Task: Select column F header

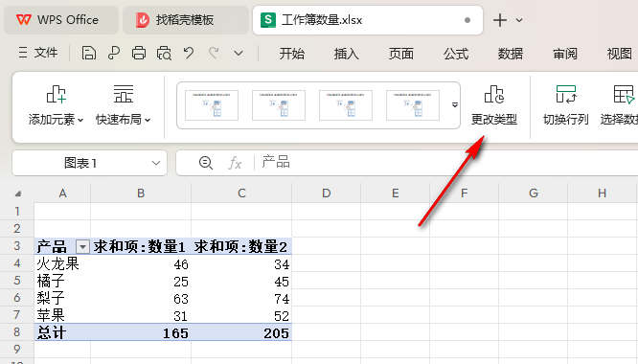Action: click(x=464, y=193)
